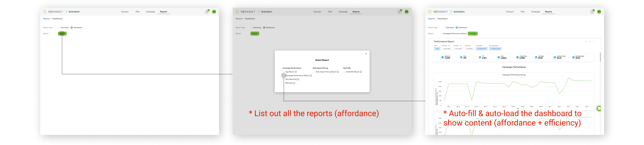The height and width of the screenshot is (145, 644).
Task: Open the Campaign filter 'is any value'
Action: (458, 49)
